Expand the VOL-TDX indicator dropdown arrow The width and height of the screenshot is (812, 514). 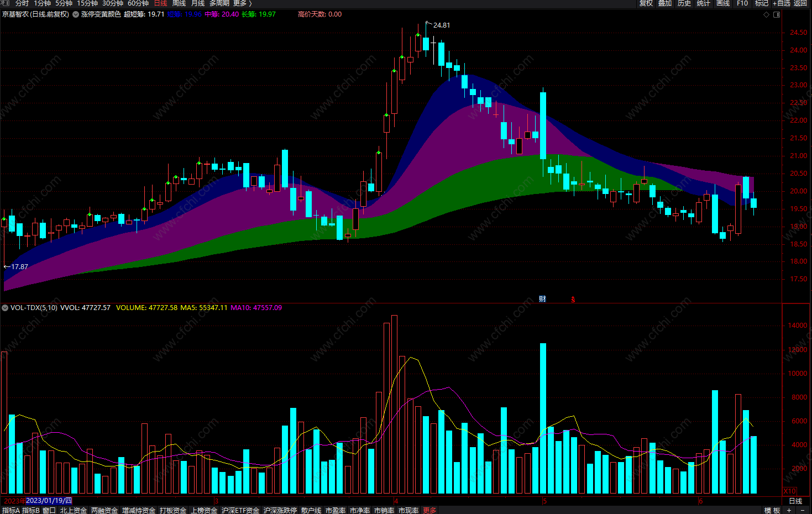[4, 308]
